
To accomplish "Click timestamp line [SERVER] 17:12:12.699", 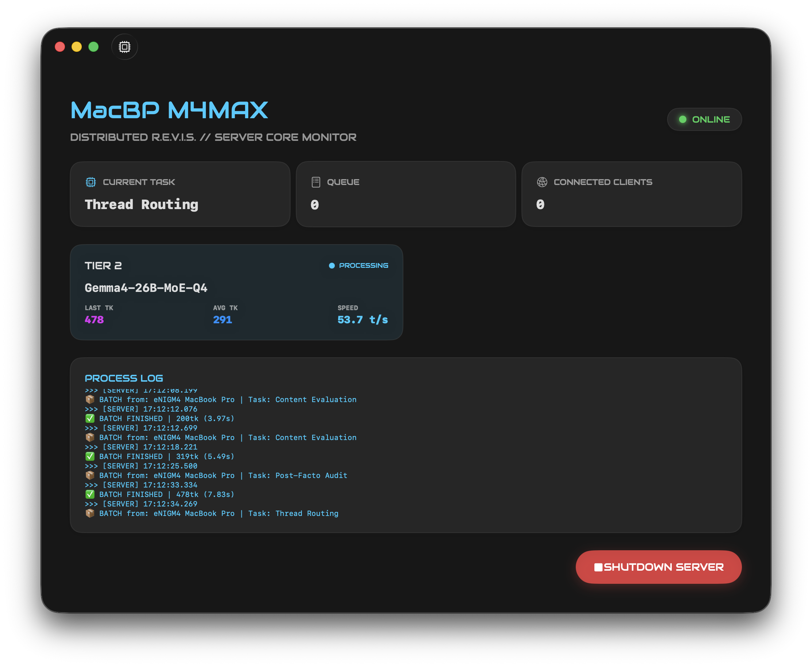I will (x=141, y=428).
